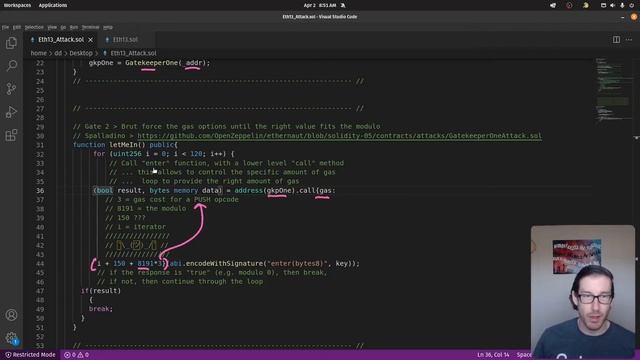Click the "enter(bytes8)" string literal
The width and height of the screenshot is (640, 360).
(x=297, y=264)
